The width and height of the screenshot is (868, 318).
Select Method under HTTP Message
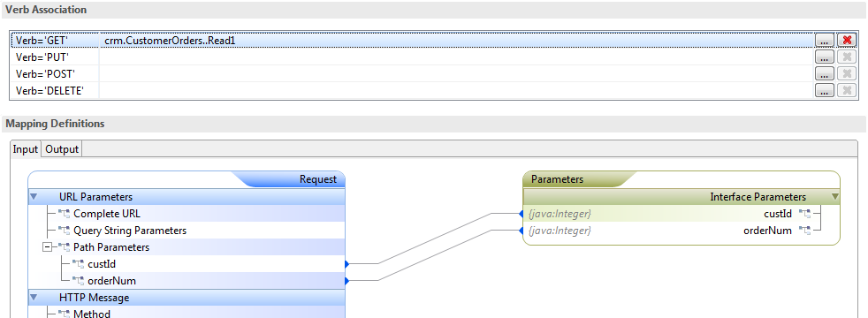(91, 314)
